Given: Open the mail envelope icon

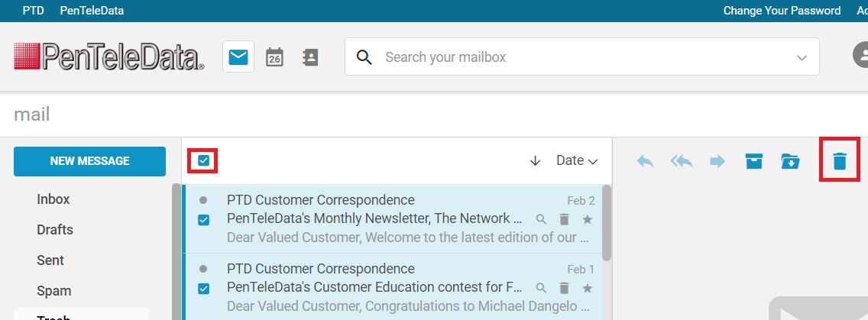Looking at the screenshot, I should click(x=238, y=57).
